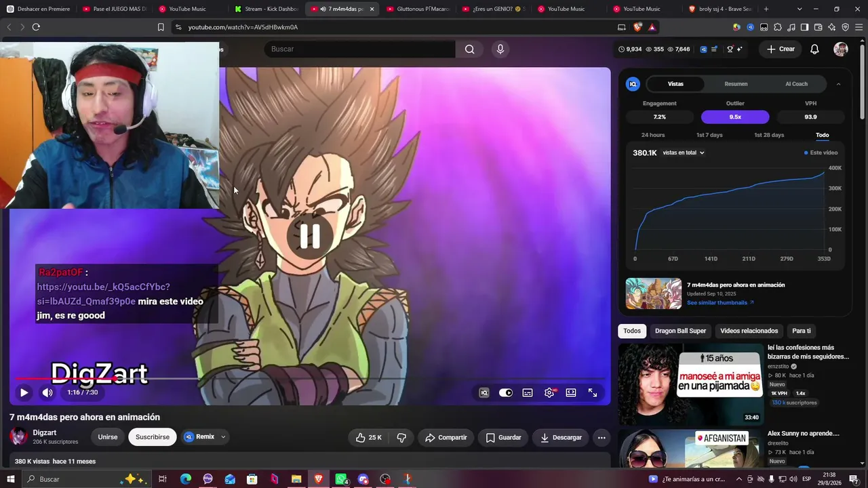Viewport: 868px width, 488px height.
Task: Expand the Remix dropdown arrow
Action: tap(223, 437)
